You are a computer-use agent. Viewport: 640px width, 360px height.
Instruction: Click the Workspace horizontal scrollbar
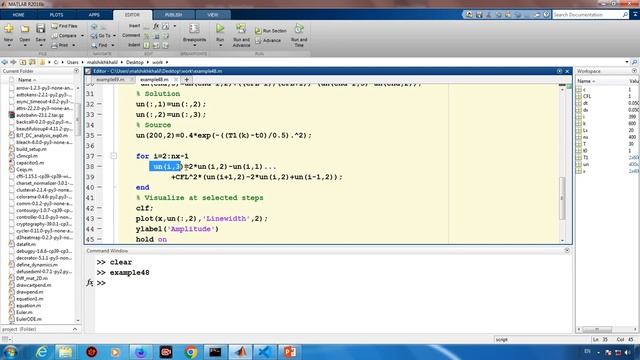pos(597,329)
